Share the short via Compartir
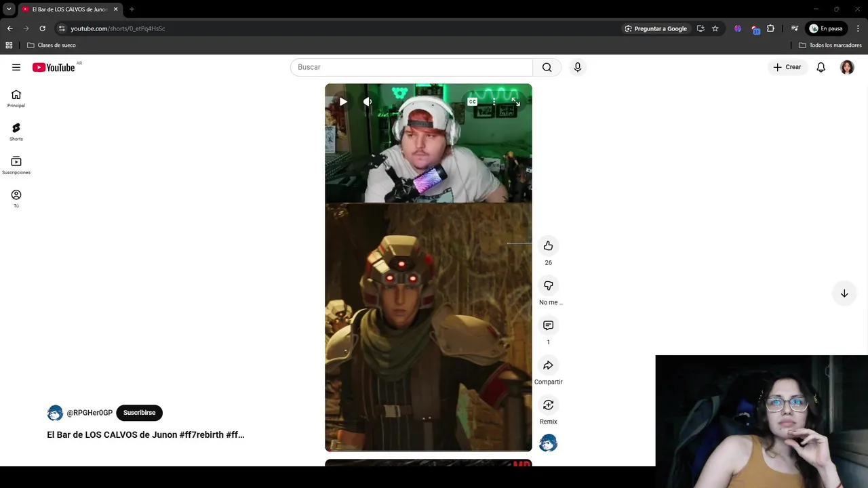This screenshot has width=868, height=488. coord(548,365)
